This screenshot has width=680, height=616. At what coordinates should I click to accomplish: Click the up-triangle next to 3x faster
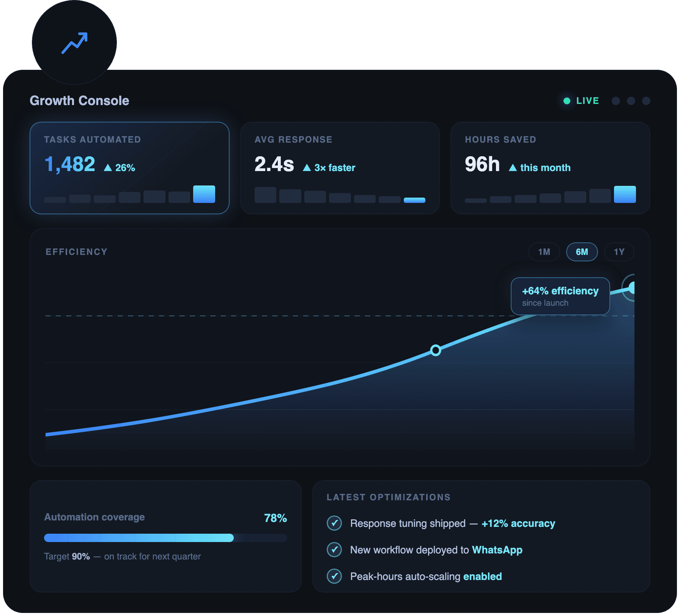pyautogui.click(x=307, y=168)
